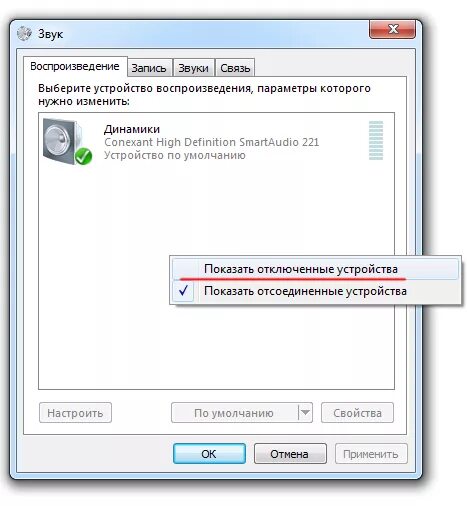This screenshot has width=467, height=506.
Task: Click the Применить button
Action: coord(371,453)
